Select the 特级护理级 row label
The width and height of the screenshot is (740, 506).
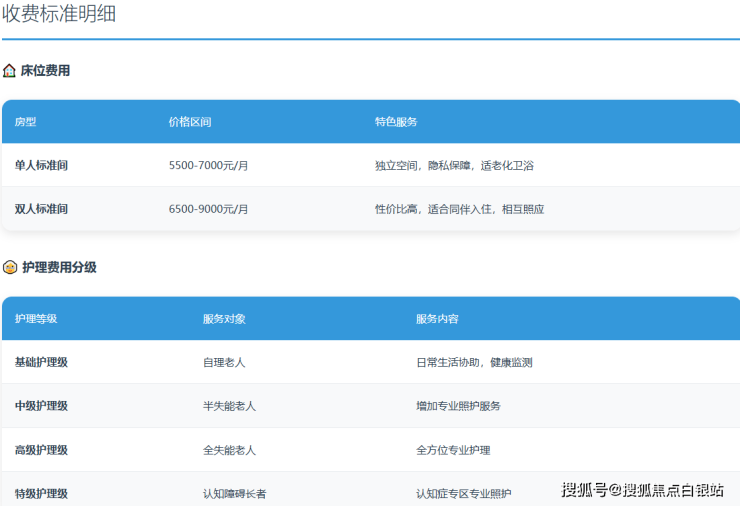pyautogui.click(x=41, y=494)
